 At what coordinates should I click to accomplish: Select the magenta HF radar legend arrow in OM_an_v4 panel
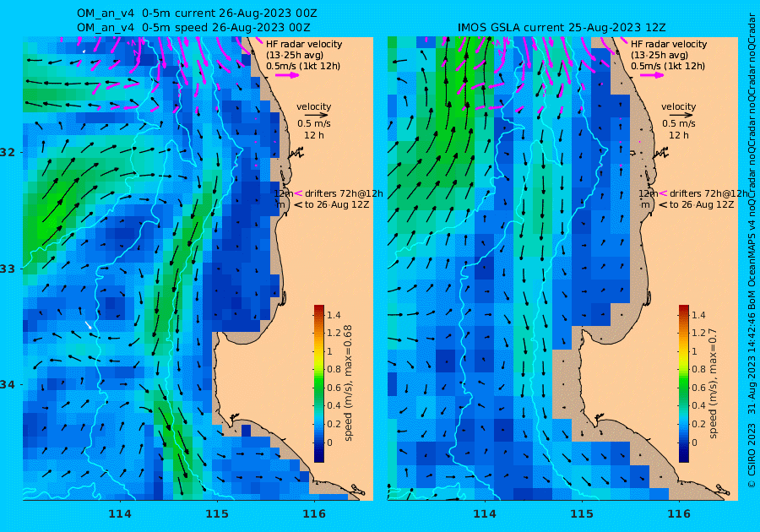[287, 75]
